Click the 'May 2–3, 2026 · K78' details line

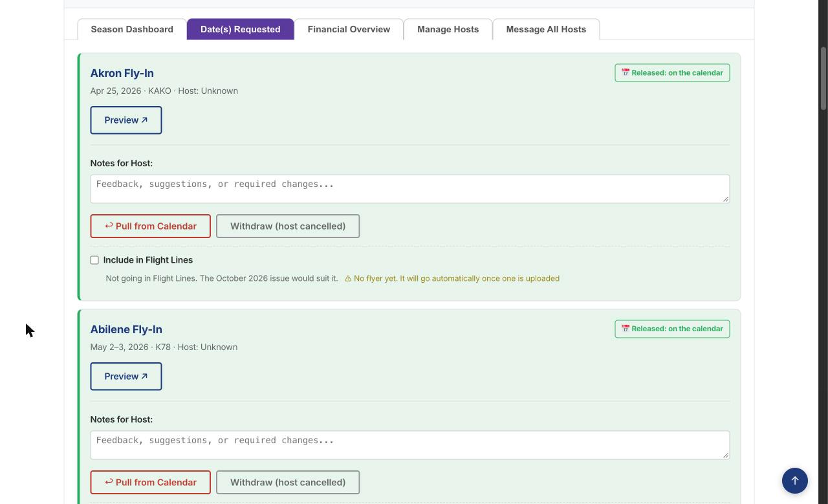pyautogui.click(x=164, y=347)
